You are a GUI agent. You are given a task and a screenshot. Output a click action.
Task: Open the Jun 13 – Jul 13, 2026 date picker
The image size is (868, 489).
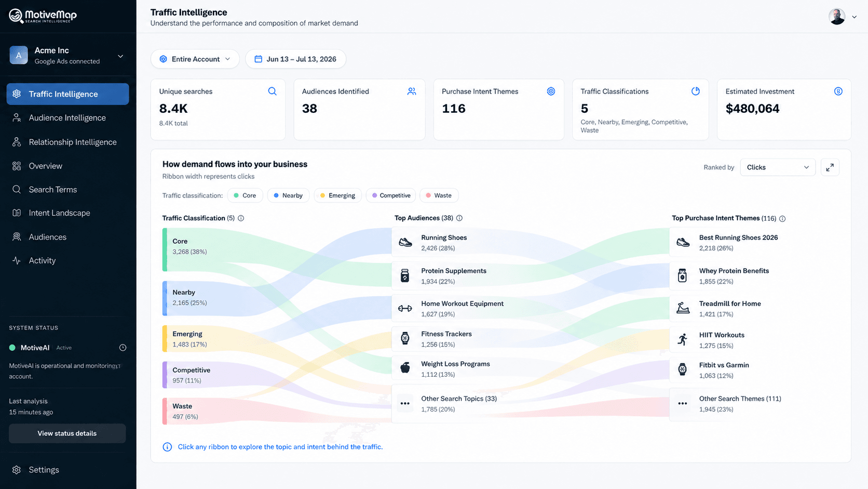[295, 59]
